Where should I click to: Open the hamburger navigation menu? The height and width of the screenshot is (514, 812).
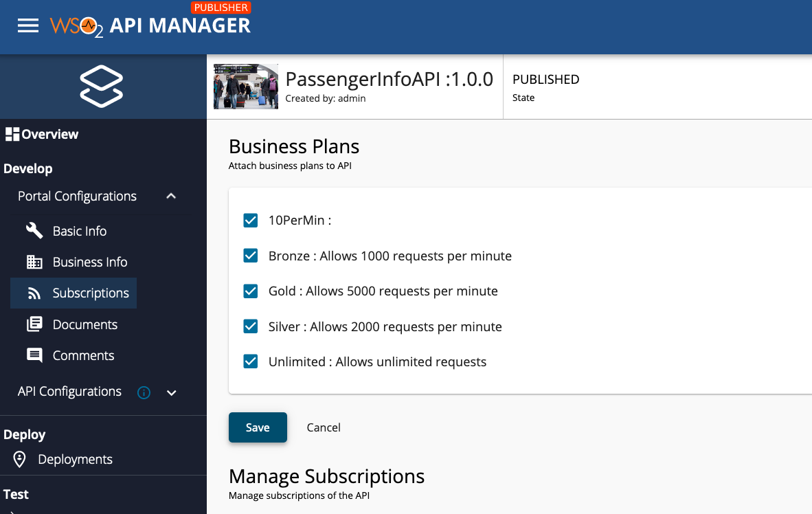pos(28,26)
